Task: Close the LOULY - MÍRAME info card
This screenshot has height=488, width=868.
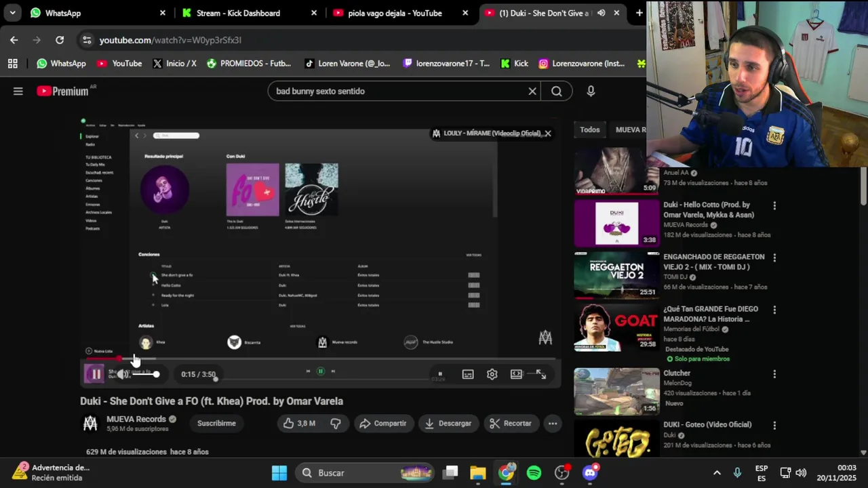Action: pyautogui.click(x=548, y=134)
